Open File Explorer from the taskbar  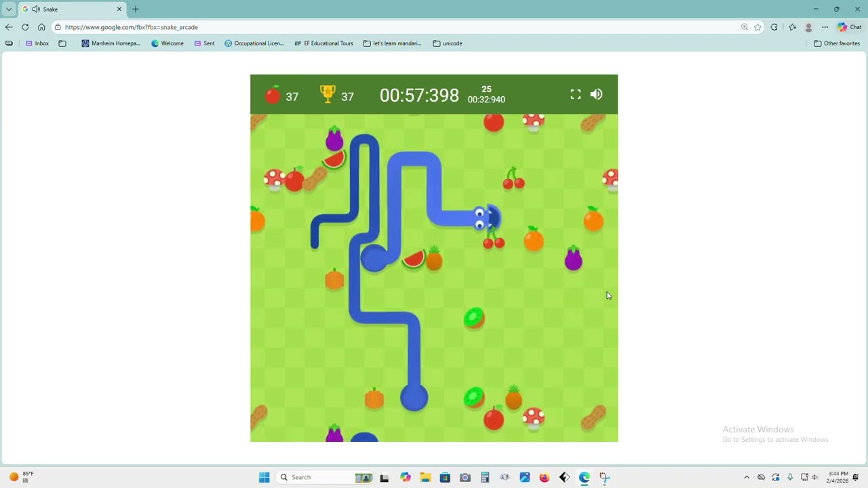[425, 477]
